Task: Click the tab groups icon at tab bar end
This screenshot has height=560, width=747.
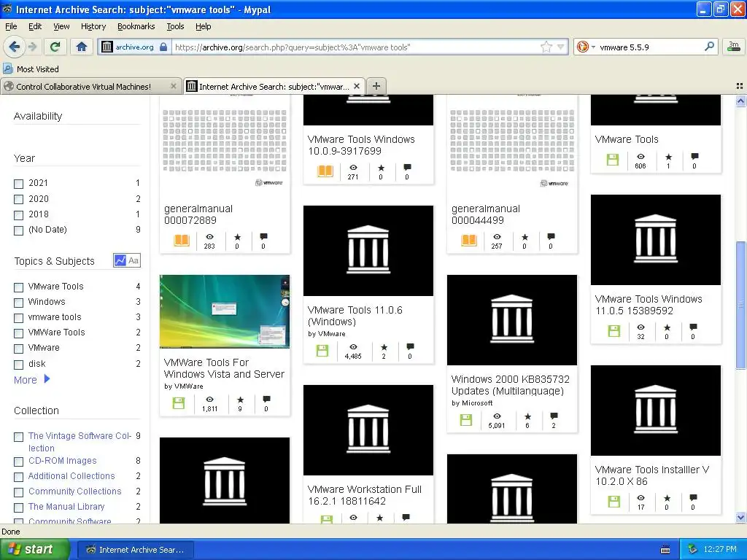Action: (740, 86)
